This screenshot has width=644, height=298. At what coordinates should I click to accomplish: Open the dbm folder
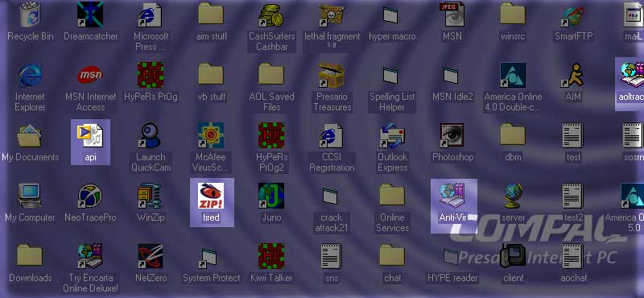(513, 135)
